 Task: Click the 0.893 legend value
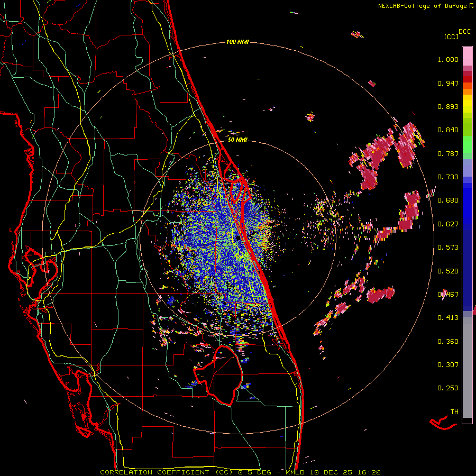[x=448, y=106]
